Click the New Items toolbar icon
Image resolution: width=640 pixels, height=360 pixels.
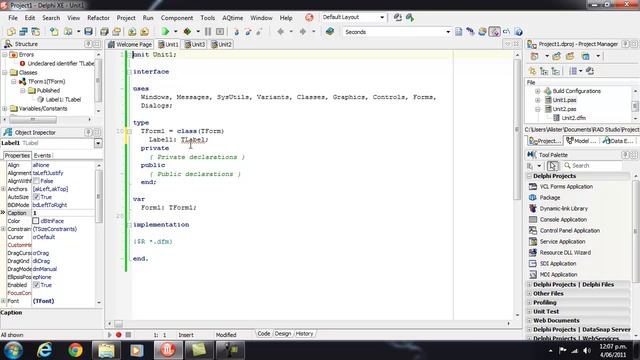point(54,31)
